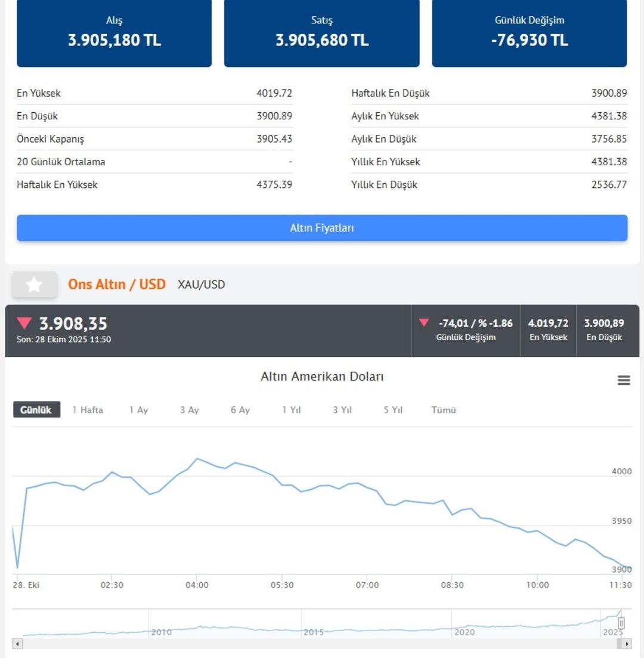Add Ons Altın to favorites with star
This screenshot has width=644, height=658.
coord(35,285)
